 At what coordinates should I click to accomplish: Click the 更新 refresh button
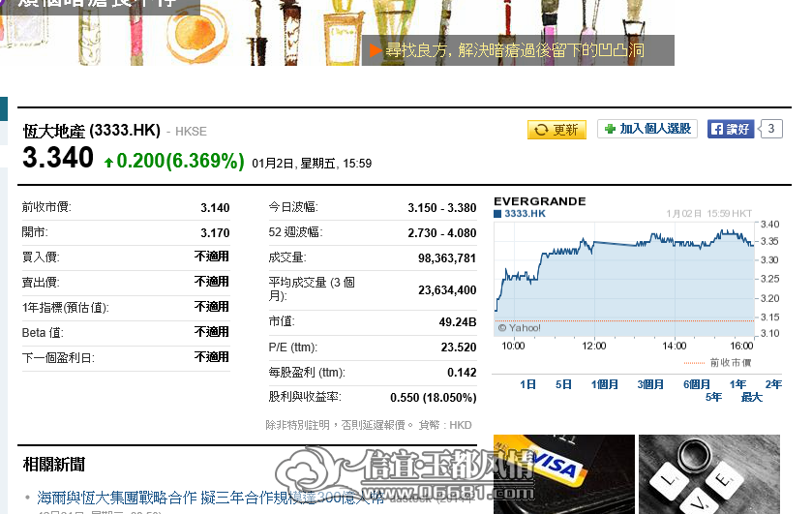tap(556, 130)
